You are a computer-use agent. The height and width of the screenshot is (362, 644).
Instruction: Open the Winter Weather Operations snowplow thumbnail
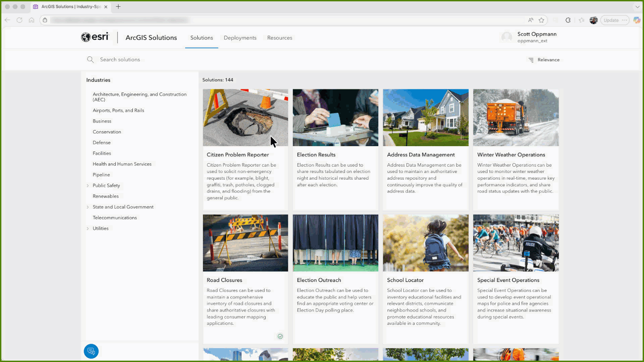point(516,118)
